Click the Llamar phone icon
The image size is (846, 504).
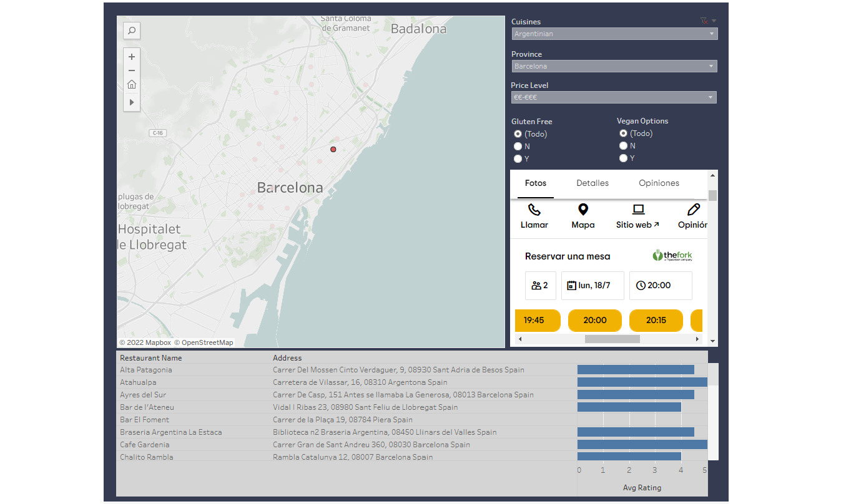point(534,210)
